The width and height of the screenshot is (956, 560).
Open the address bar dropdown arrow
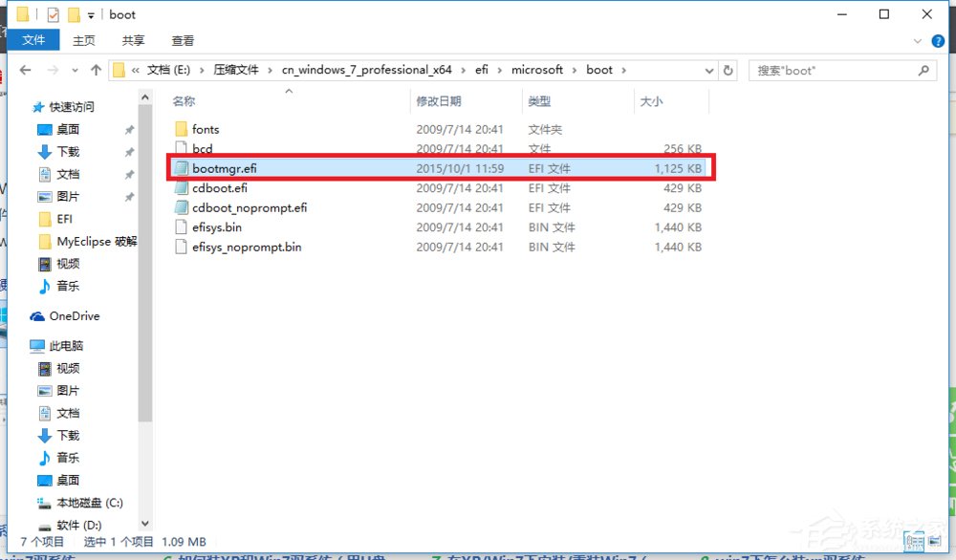pyautogui.click(x=708, y=69)
